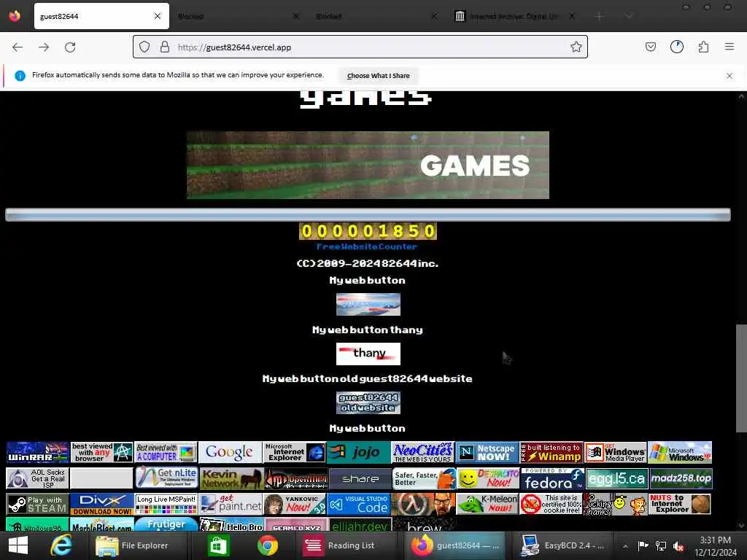Bookmark this page with the star icon

click(x=576, y=47)
